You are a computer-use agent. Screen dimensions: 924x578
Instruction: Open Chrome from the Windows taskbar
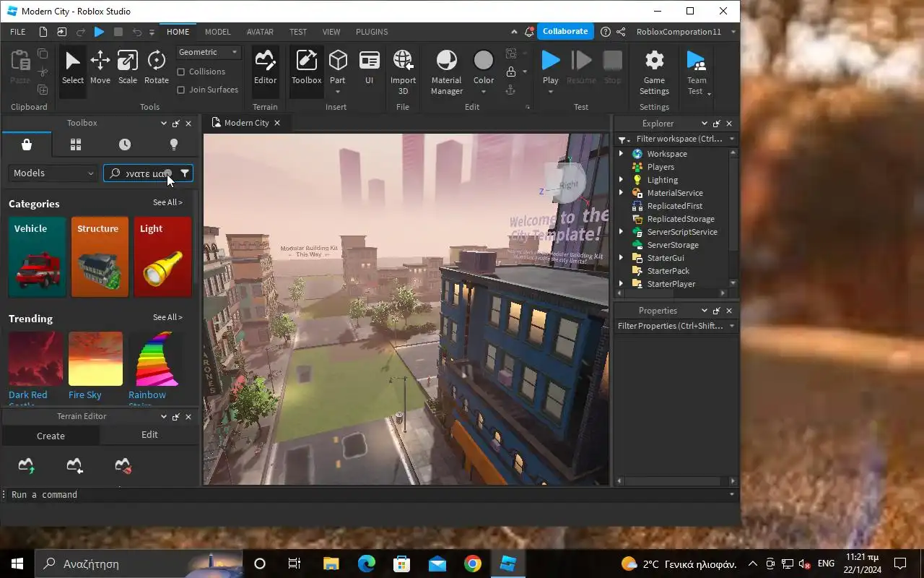point(473,564)
